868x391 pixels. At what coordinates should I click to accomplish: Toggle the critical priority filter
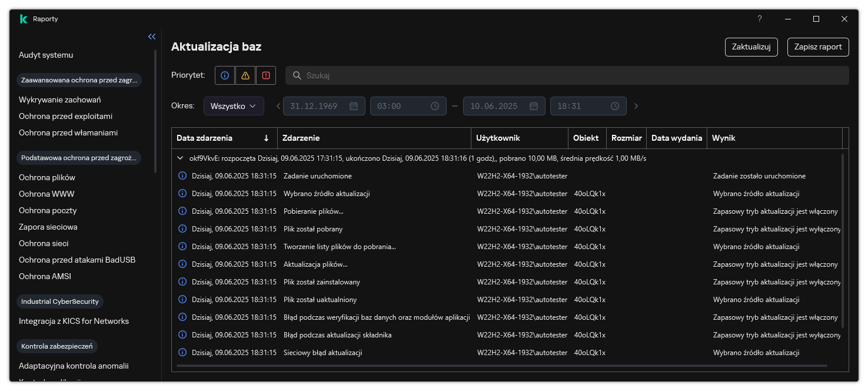tap(265, 75)
